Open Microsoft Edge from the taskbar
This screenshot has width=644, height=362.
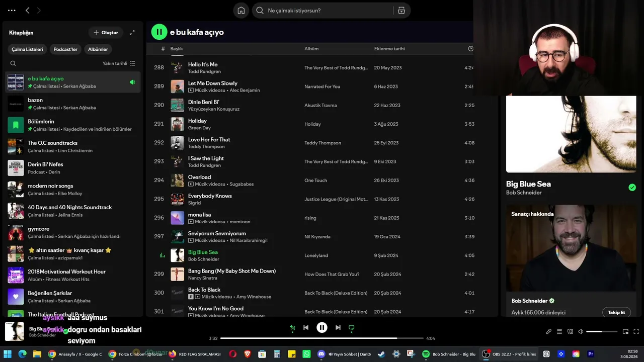tap(23, 354)
